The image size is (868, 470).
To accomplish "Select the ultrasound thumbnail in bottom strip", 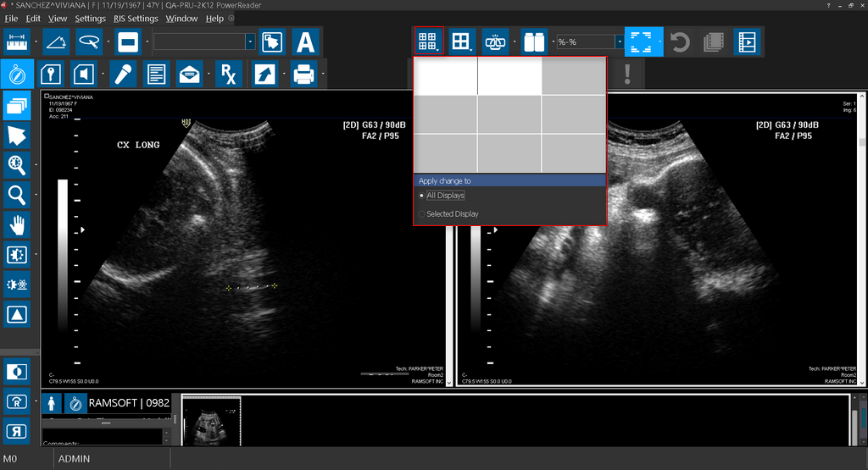I will [x=211, y=420].
